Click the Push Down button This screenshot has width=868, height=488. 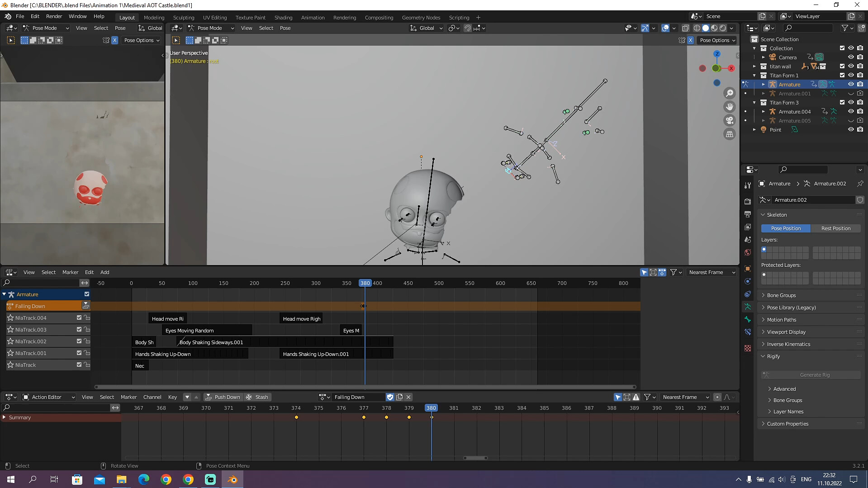223,397
